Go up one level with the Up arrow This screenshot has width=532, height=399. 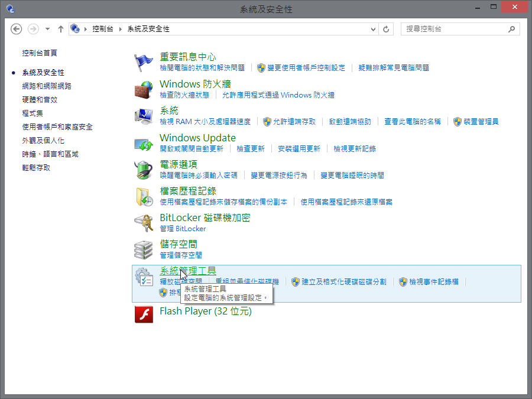click(x=61, y=29)
